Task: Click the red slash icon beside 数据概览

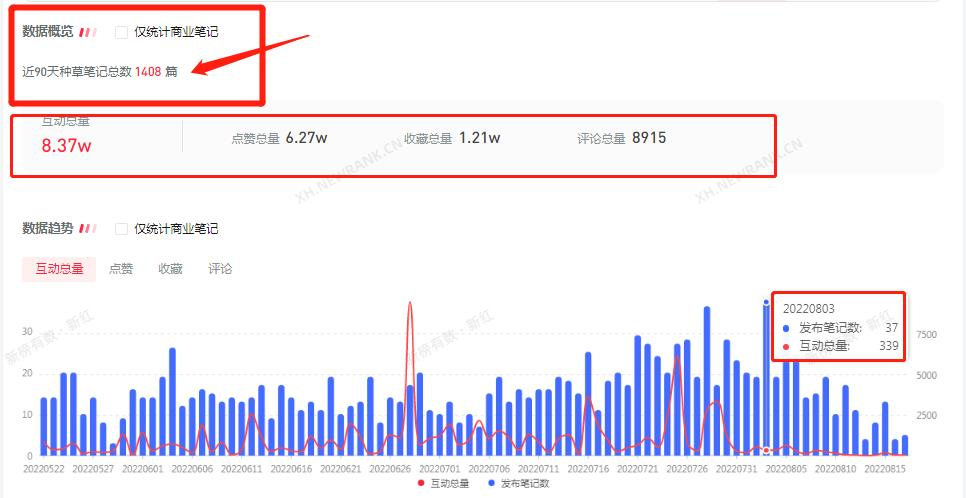Action: (88, 32)
